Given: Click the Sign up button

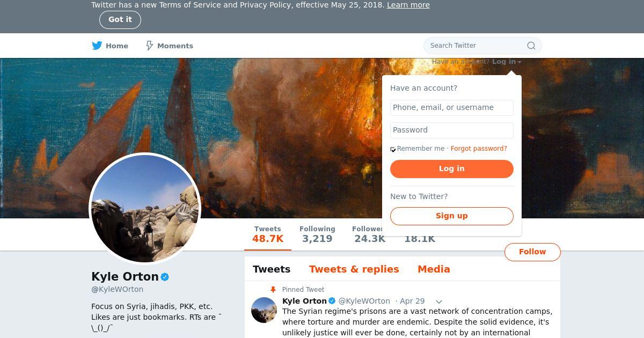Looking at the screenshot, I should coord(452,216).
